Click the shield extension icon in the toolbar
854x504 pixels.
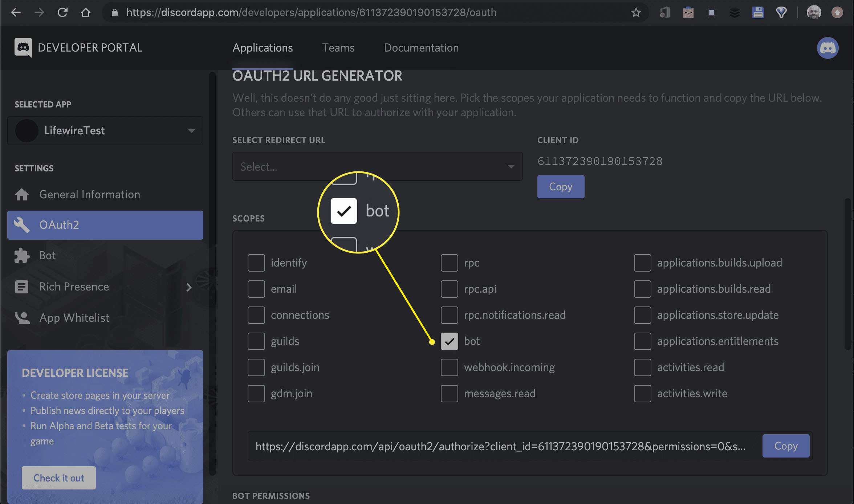[x=781, y=13]
